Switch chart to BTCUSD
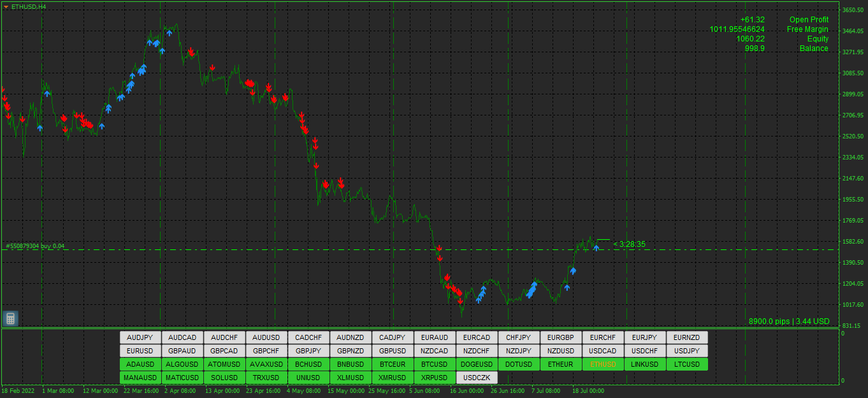This screenshot has height=398, width=868. tap(434, 364)
